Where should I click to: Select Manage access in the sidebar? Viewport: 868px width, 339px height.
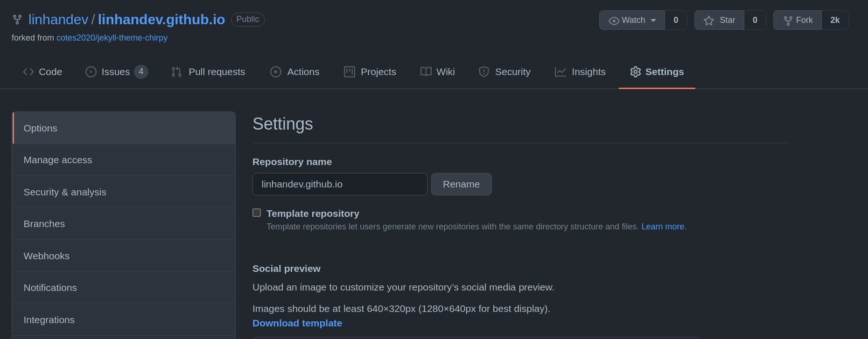(58, 160)
